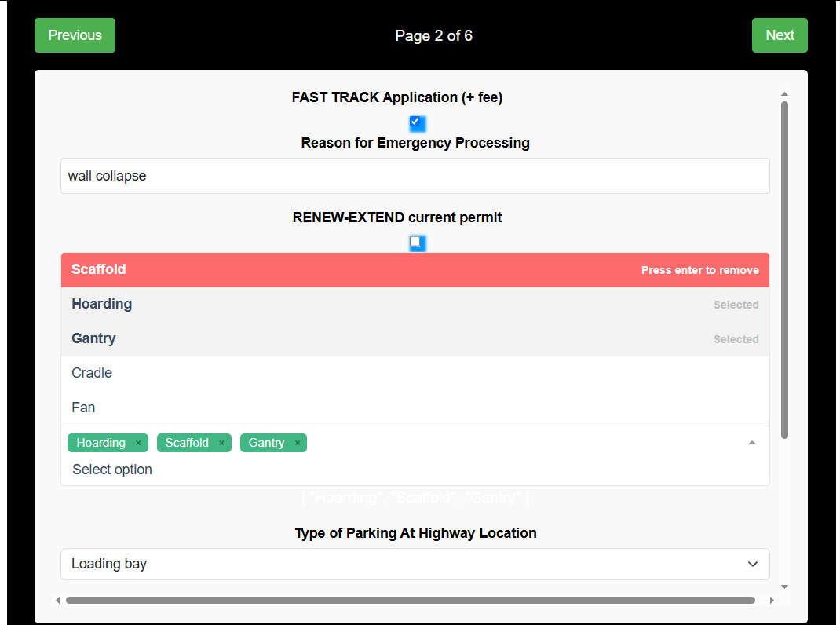840x625 pixels.
Task: Check the RENEW-EXTEND current permit checkbox
Action: click(417, 243)
